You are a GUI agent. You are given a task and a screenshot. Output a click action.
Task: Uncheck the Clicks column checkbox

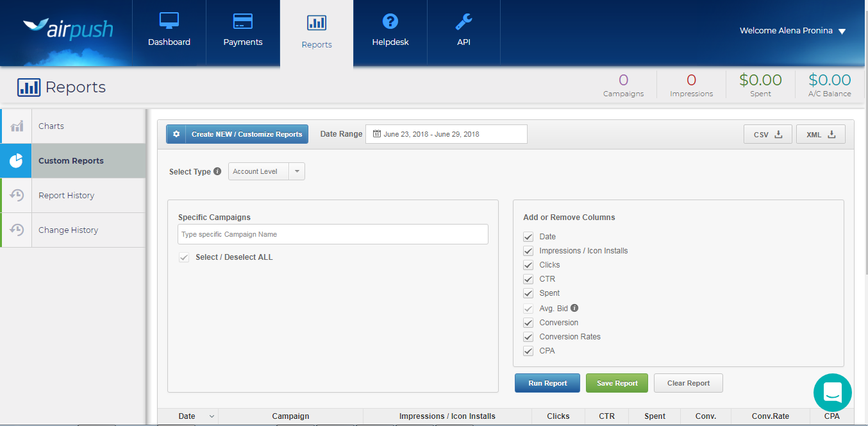click(x=528, y=265)
